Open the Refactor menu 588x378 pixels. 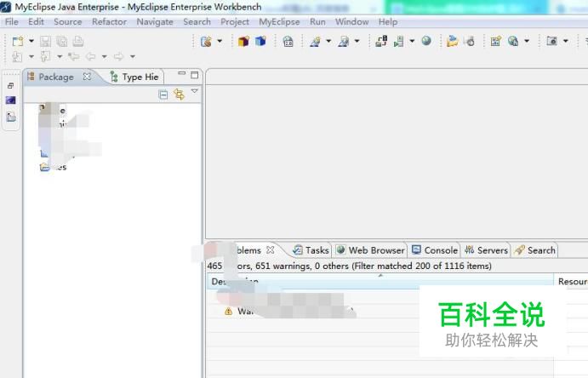tap(109, 22)
